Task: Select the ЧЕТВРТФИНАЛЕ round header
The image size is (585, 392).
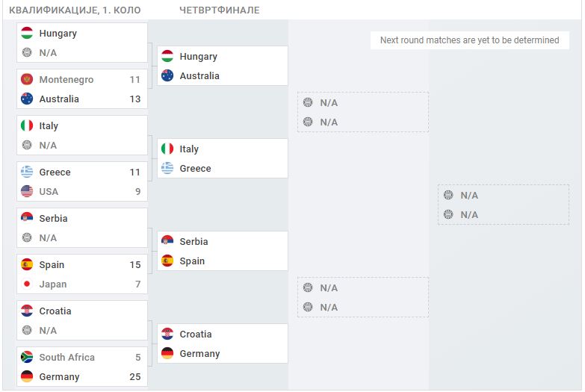Action: coord(220,10)
